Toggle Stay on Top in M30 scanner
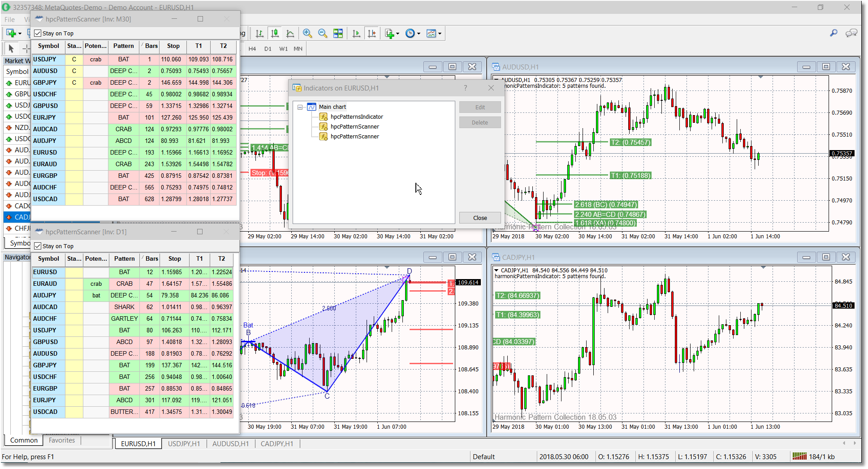This screenshot has height=469, width=868. click(x=38, y=33)
